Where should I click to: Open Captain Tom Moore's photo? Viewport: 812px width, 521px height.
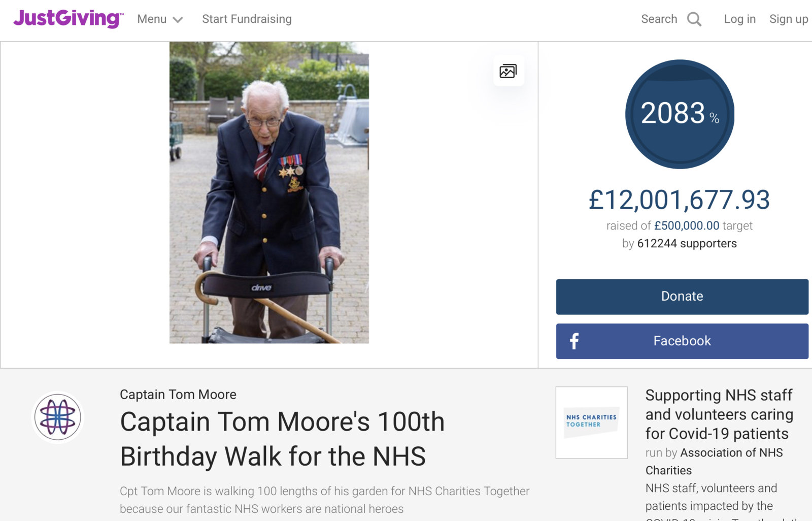pyautogui.click(x=269, y=192)
